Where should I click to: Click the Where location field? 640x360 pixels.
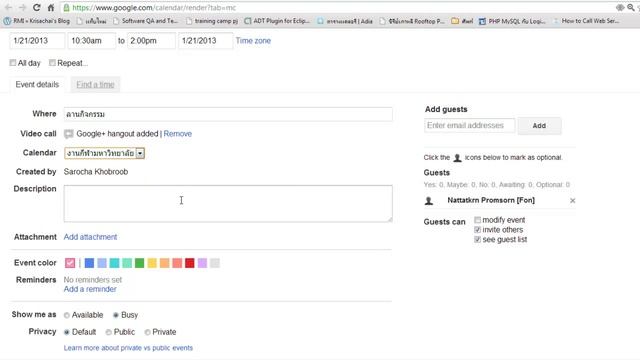click(228, 114)
